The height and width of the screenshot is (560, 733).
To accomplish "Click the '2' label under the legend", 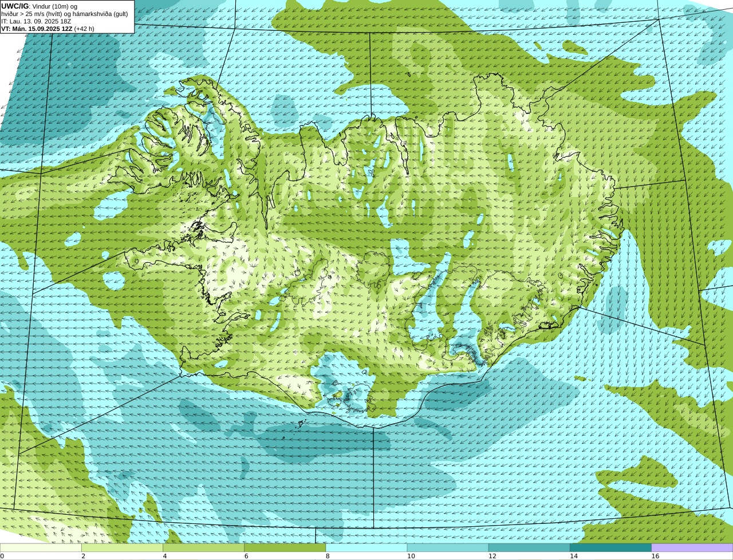I will 83,556.
